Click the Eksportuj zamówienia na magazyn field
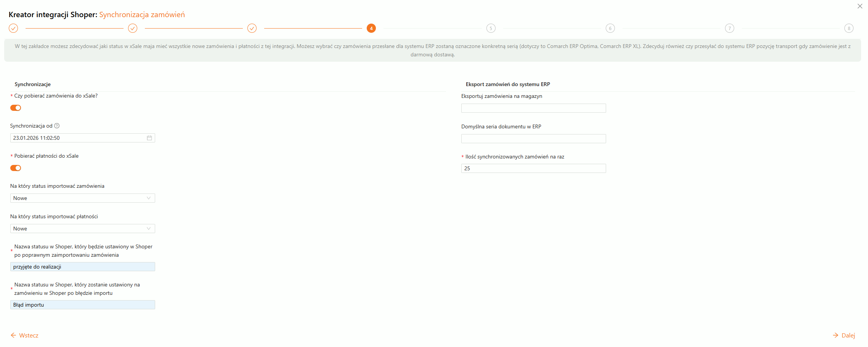This screenshot has width=868, height=347. pos(533,108)
